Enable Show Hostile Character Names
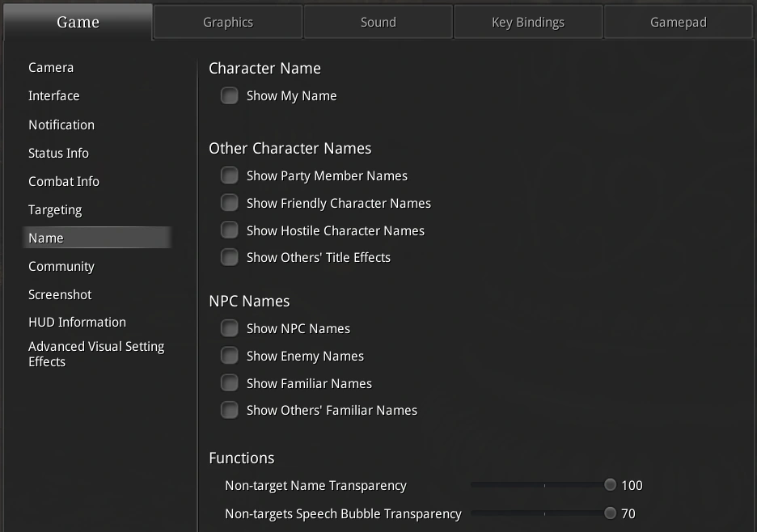The width and height of the screenshot is (757, 532). coord(230,231)
